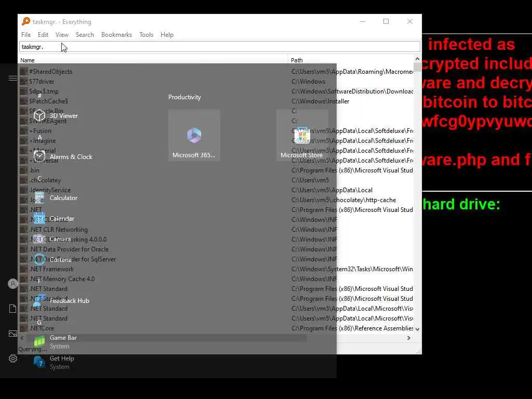Launch Calendar from Start menu
The image size is (532, 399).
tap(54, 219)
